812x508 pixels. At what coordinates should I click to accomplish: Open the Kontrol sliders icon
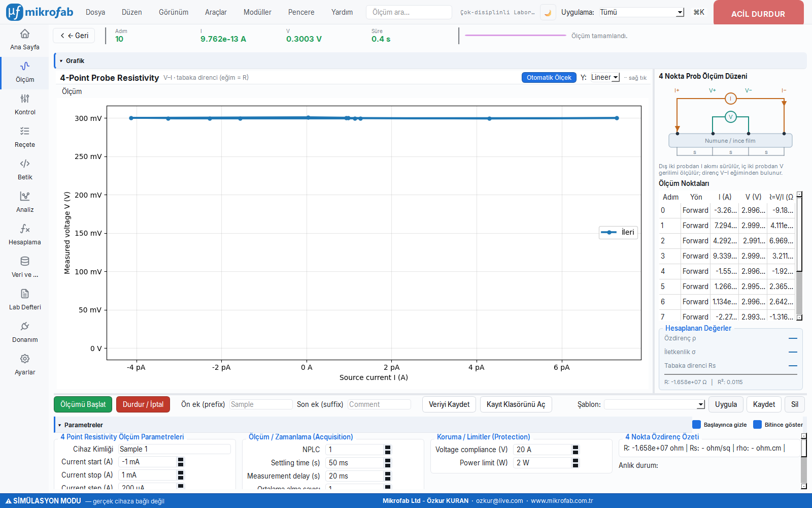pyautogui.click(x=24, y=99)
